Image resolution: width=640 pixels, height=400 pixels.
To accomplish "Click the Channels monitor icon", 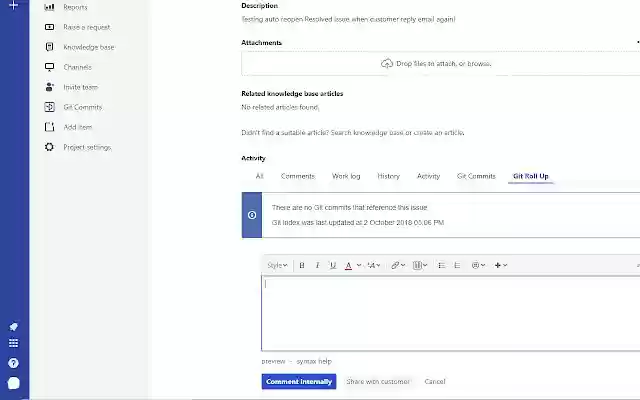I will [49, 67].
